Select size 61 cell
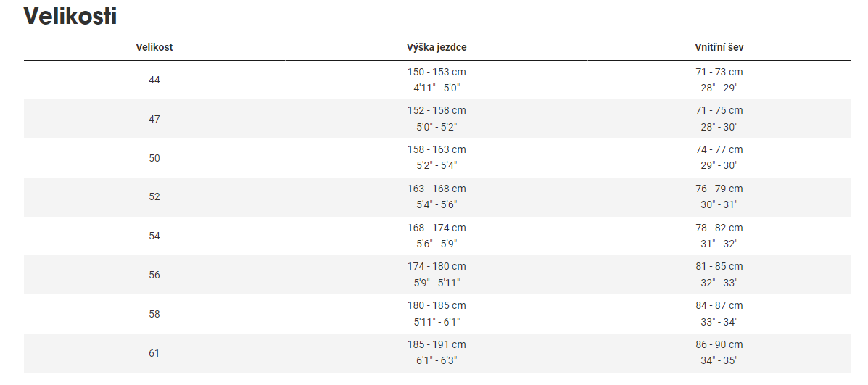This screenshot has width=868, height=385. (154, 353)
